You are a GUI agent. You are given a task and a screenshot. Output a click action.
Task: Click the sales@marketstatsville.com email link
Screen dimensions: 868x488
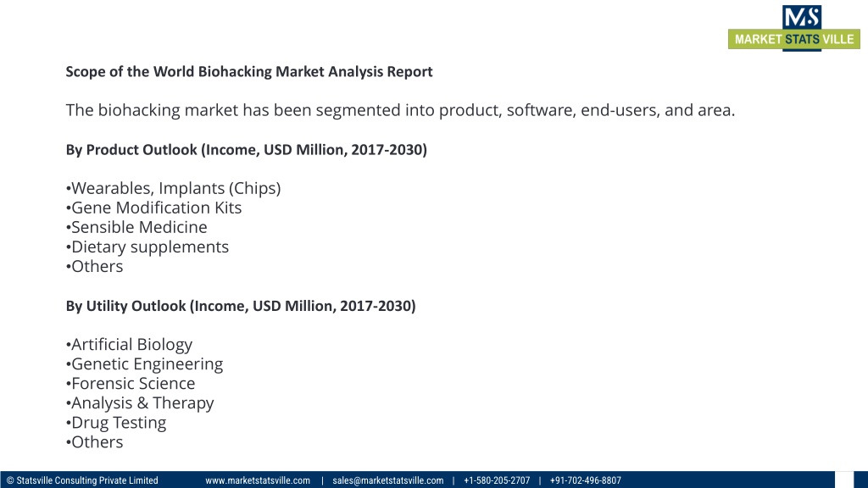click(388, 480)
